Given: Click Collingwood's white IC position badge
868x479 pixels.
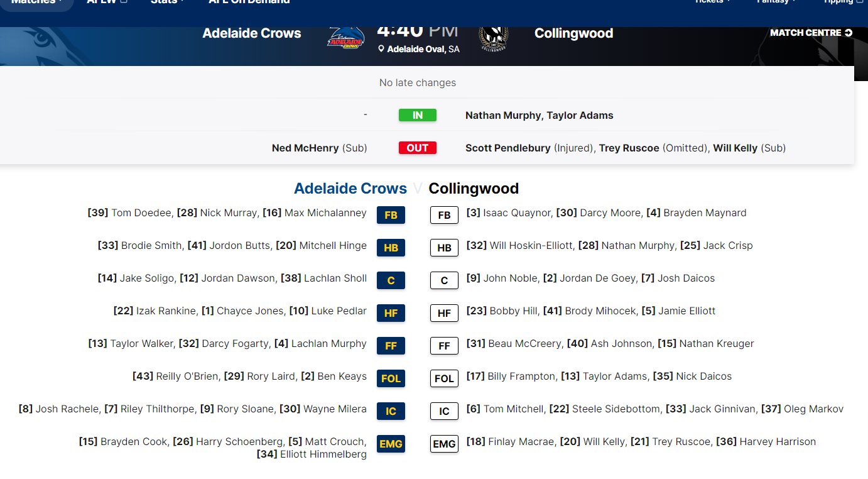Looking at the screenshot, I should click(444, 411).
